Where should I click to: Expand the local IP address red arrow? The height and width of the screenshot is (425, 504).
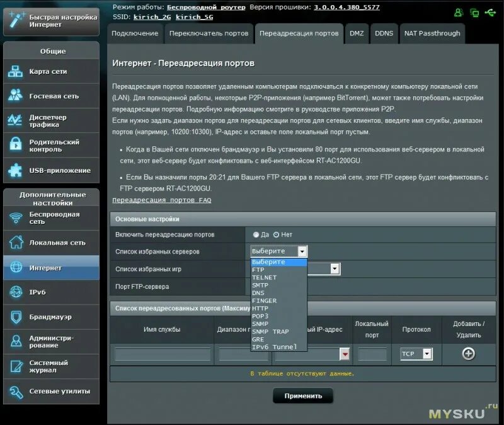[x=345, y=354]
